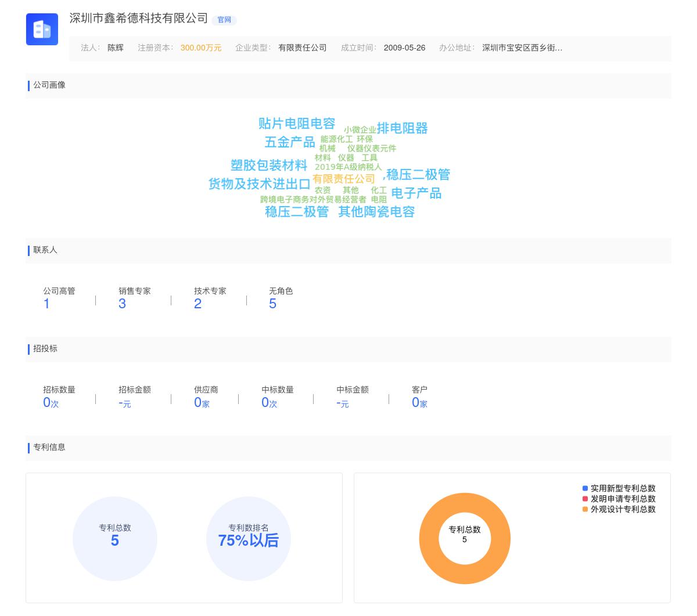Select word cloud tag 货物及技术进出口
Image resolution: width=697 pixels, height=616 pixels.
tap(260, 184)
